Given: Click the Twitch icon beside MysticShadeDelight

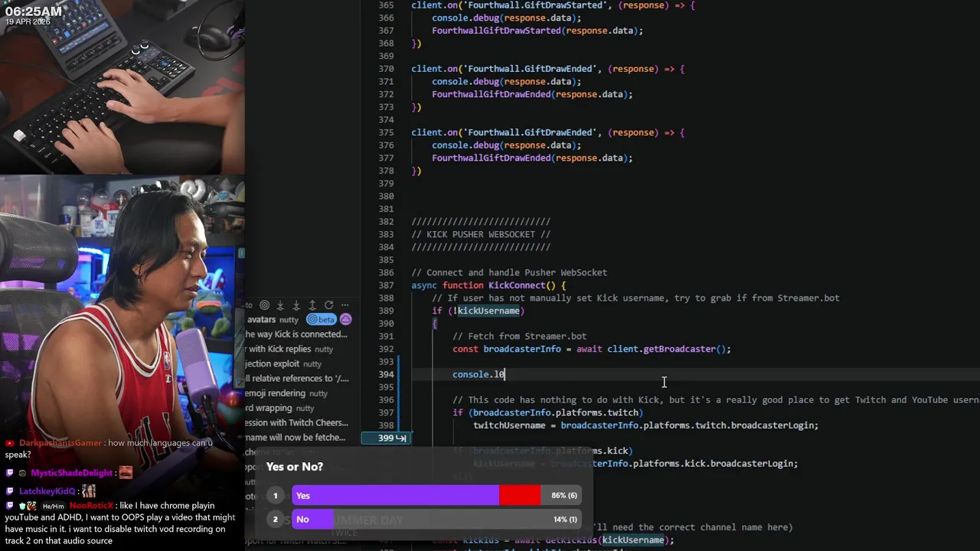Looking at the screenshot, I should (9, 473).
